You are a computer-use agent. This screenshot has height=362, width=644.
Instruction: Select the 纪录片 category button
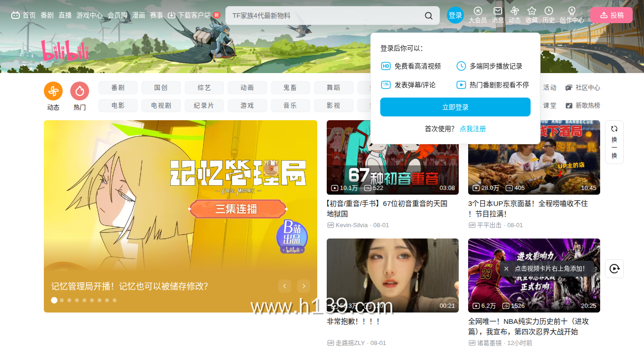point(204,106)
